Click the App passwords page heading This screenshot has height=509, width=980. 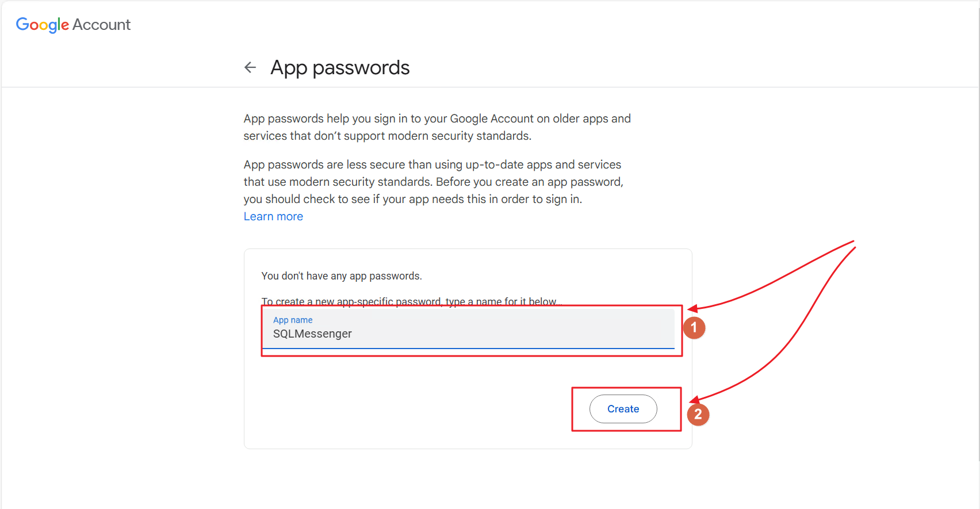[340, 68]
